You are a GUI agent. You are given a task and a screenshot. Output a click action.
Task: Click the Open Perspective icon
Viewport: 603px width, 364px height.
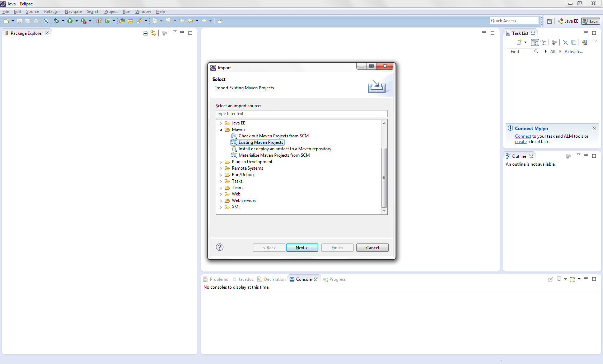click(x=550, y=21)
